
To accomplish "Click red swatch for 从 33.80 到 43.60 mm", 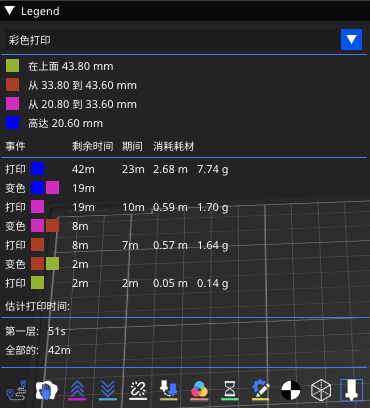I will pyautogui.click(x=12, y=85).
